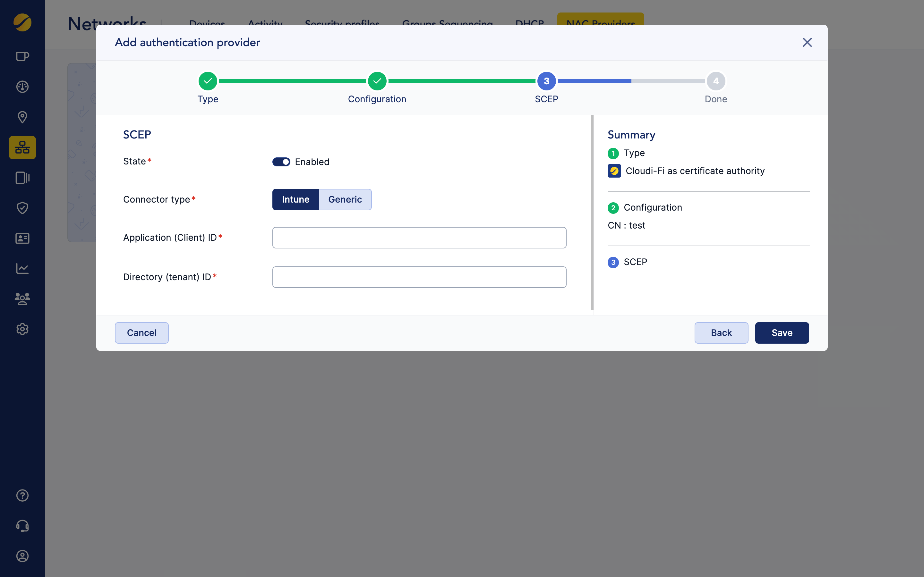
Task: Open the help question mark icon
Action: [22, 495]
